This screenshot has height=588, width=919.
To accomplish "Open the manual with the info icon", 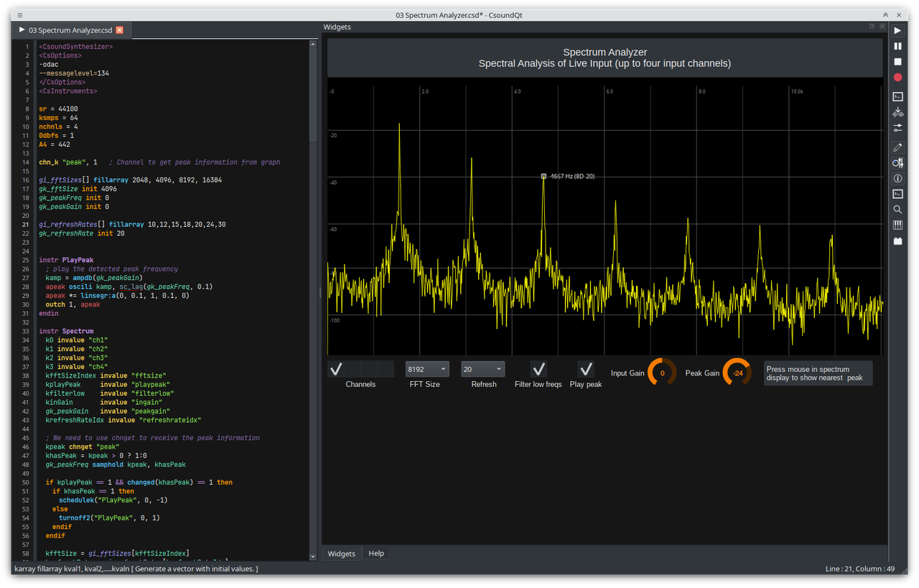I will pyautogui.click(x=897, y=178).
